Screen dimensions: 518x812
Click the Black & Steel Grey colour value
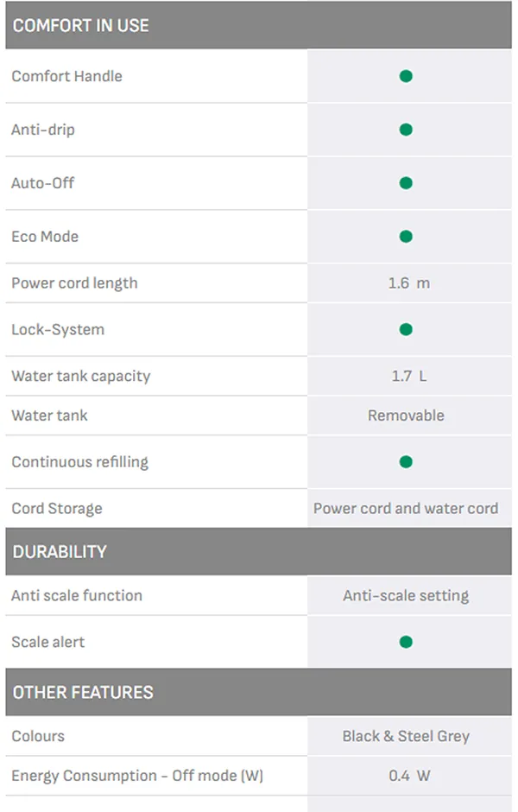(406, 736)
